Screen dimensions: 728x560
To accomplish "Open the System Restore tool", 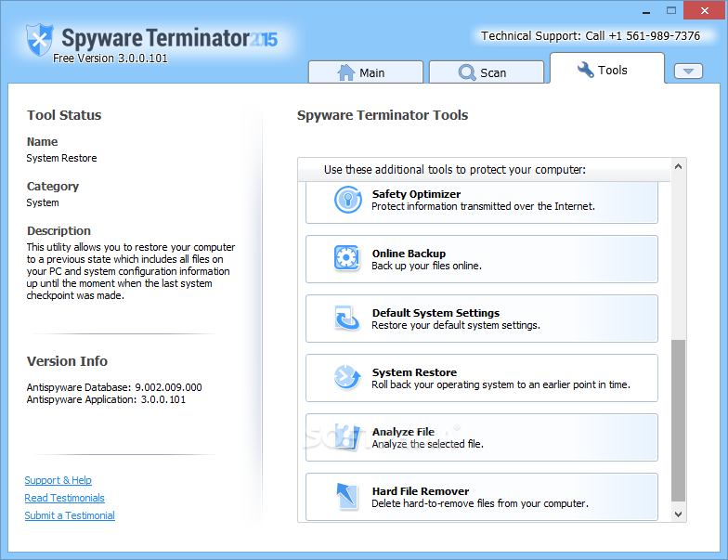I will point(481,378).
